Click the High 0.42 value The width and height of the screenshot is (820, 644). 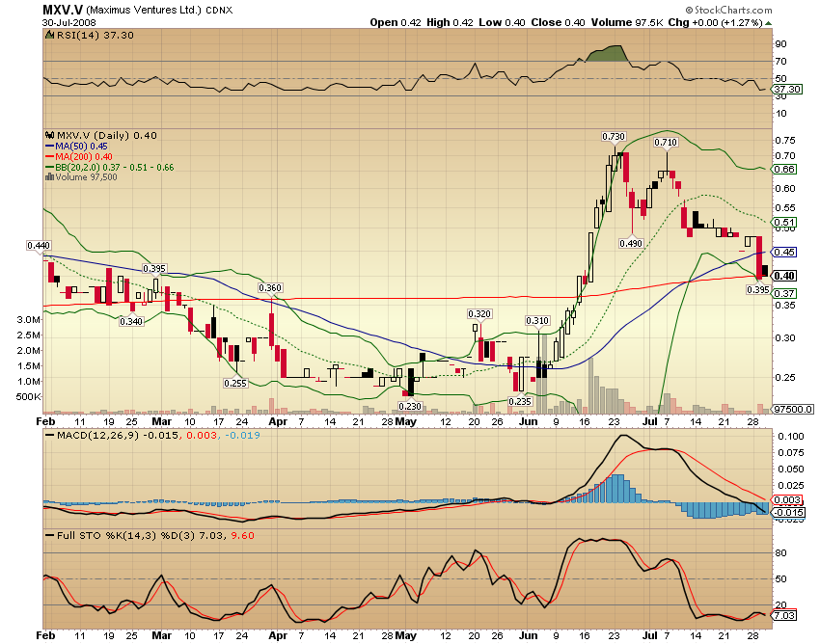(450, 22)
